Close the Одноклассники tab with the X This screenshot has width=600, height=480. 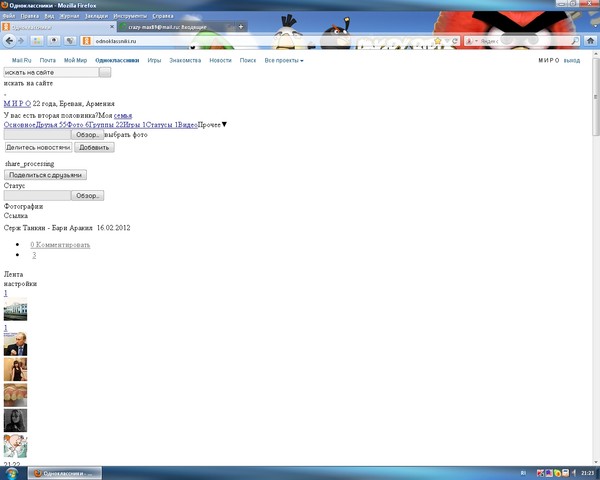[112, 27]
